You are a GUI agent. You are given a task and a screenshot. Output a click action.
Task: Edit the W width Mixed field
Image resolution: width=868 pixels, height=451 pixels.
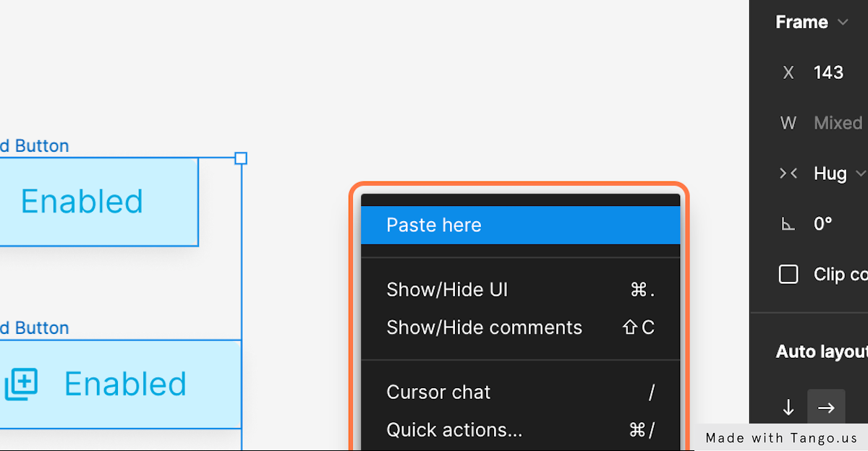coord(838,123)
